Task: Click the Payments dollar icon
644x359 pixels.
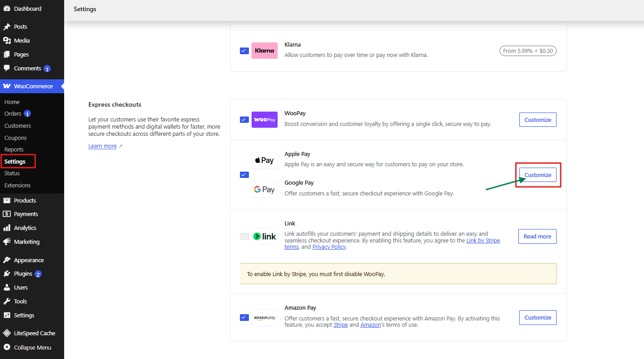Action: coord(7,214)
